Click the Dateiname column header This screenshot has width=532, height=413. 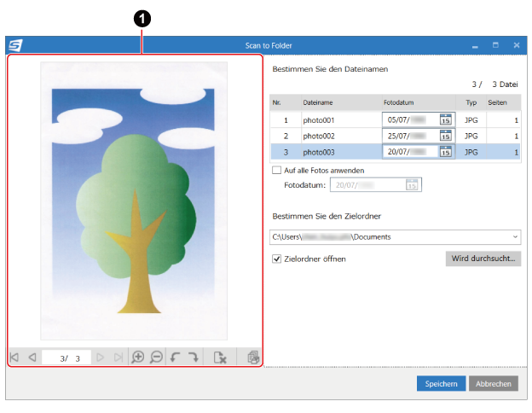(342, 102)
